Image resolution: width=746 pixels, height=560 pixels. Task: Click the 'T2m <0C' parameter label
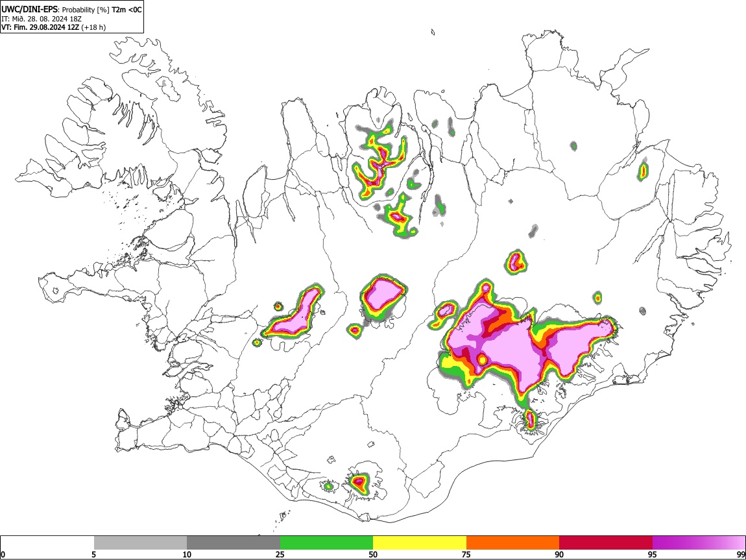tap(126, 10)
